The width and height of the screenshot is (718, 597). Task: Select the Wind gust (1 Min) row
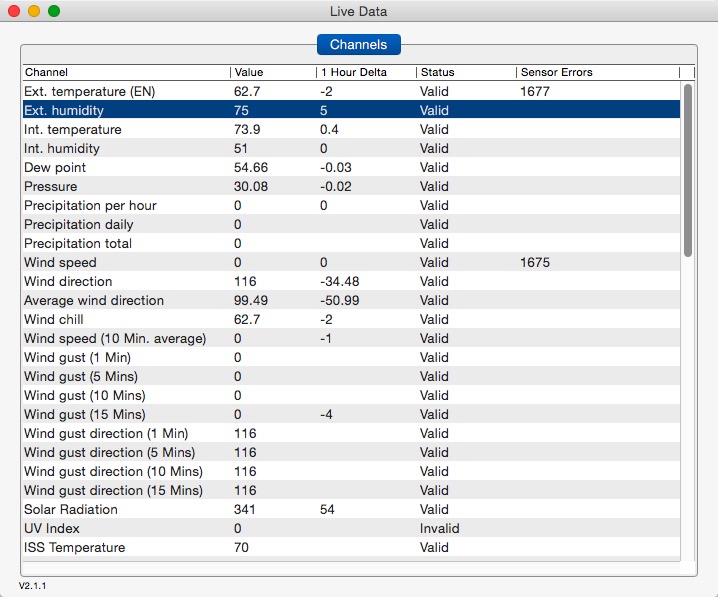[x=351, y=358]
